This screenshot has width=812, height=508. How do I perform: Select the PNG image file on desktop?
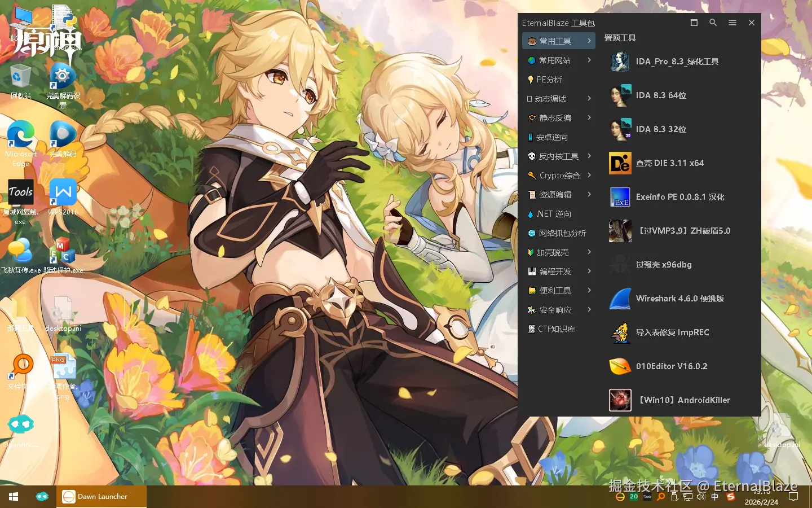click(x=63, y=377)
